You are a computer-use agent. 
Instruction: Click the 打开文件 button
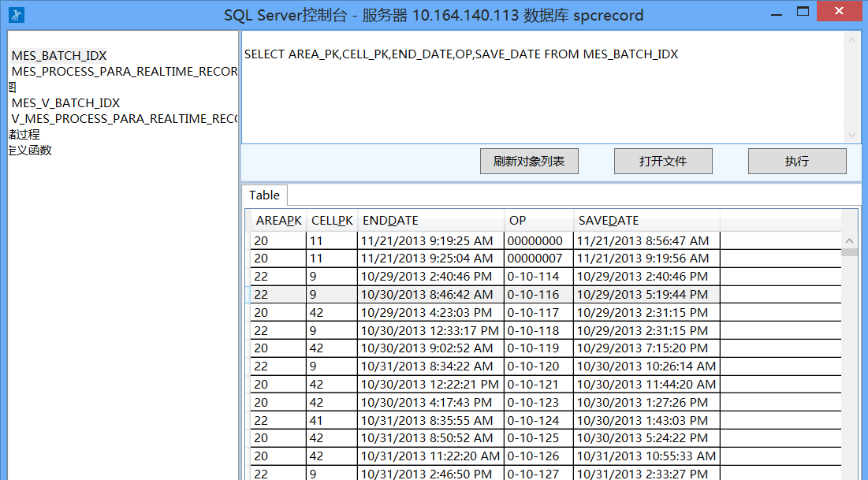coord(663,161)
